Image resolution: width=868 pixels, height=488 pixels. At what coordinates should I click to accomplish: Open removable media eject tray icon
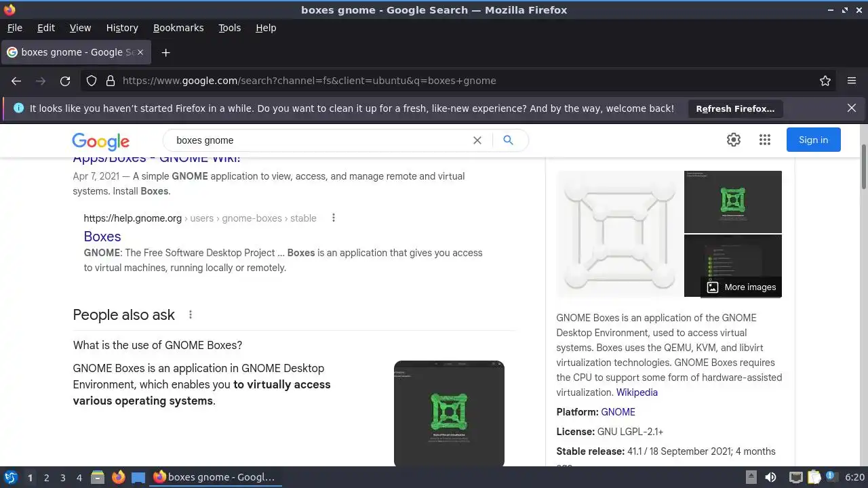[x=751, y=477]
